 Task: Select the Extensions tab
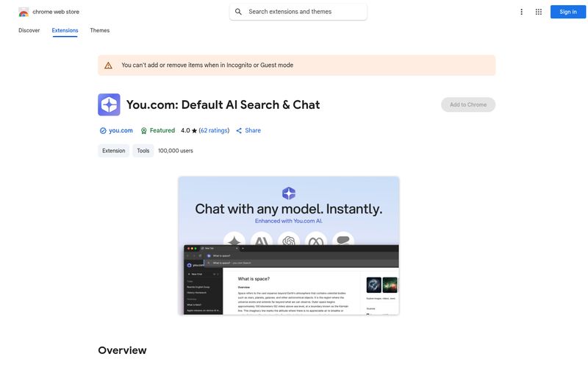(x=65, y=30)
